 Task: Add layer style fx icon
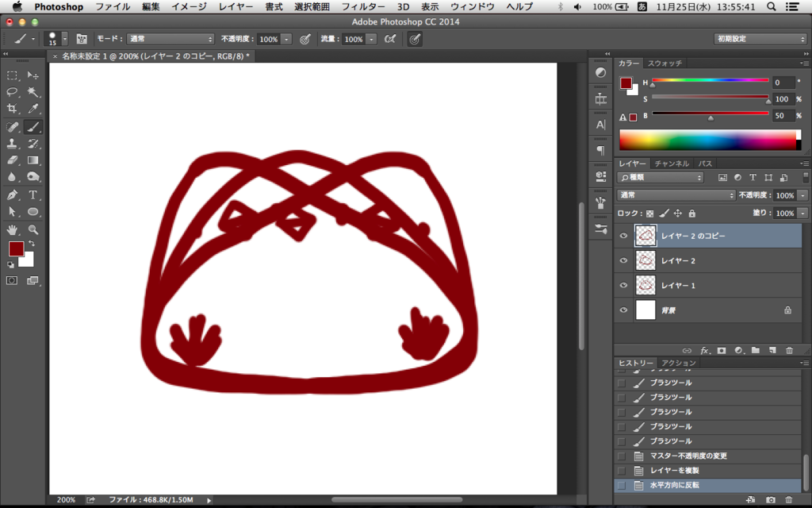[704, 350]
